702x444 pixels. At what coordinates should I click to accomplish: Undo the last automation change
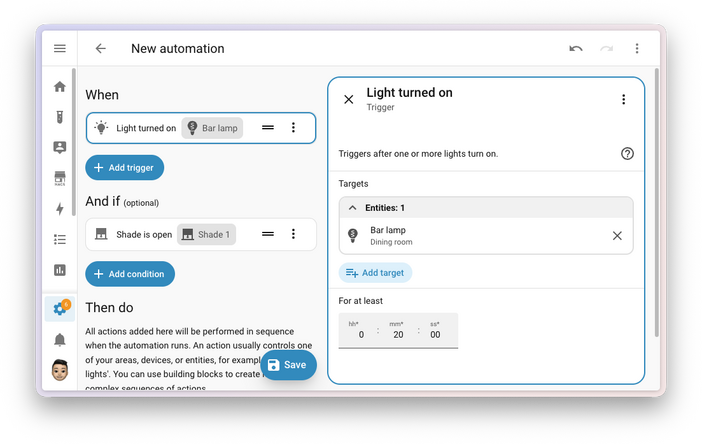pyautogui.click(x=576, y=48)
